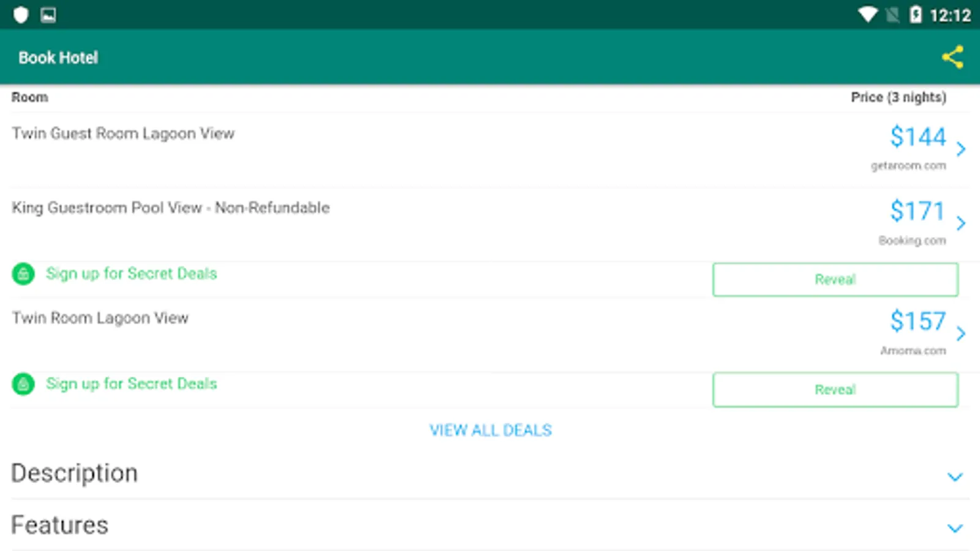Tap the no-SIM signal icon
Image resolution: width=980 pixels, height=551 pixels.
pyautogui.click(x=892, y=15)
